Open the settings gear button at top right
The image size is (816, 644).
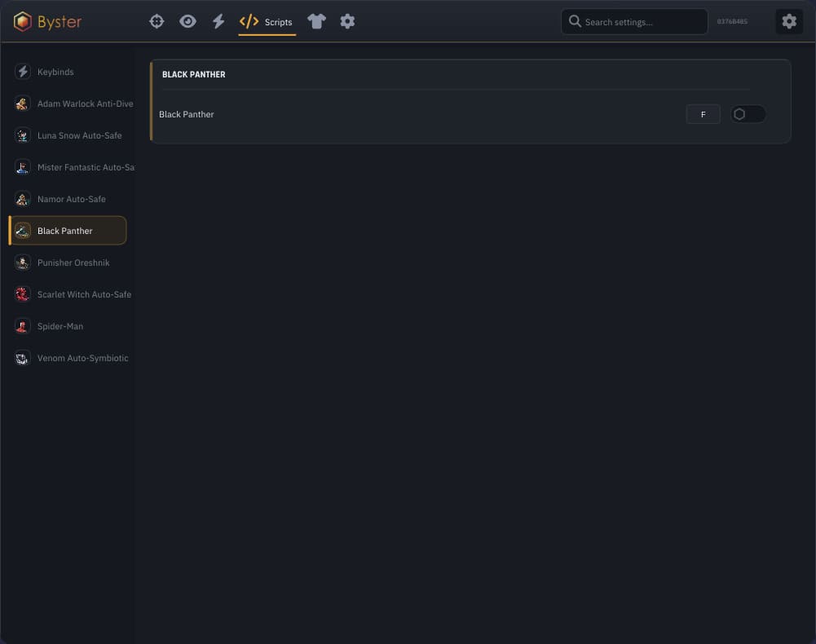(789, 21)
